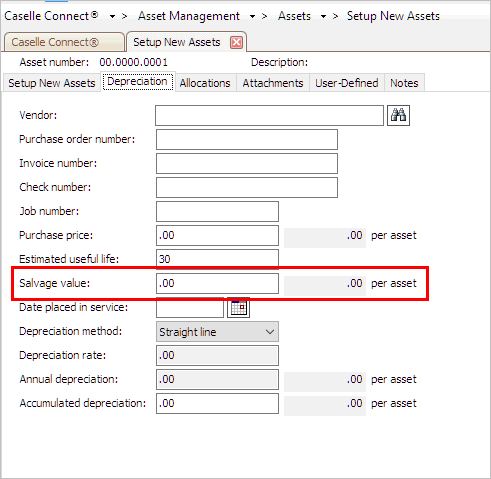
Task: Open Depreciation method dropdown
Action: coord(217,332)
